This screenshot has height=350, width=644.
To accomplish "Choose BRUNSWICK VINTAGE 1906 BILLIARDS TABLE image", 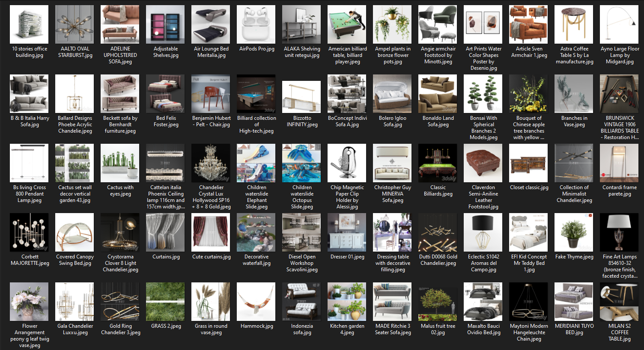I will pos(620,94).
